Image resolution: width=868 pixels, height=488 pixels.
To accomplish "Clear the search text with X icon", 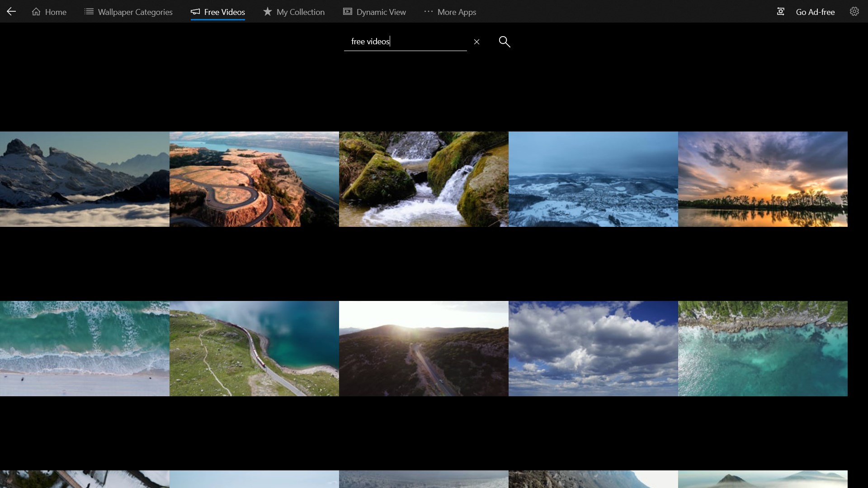I will coord(476,42).
